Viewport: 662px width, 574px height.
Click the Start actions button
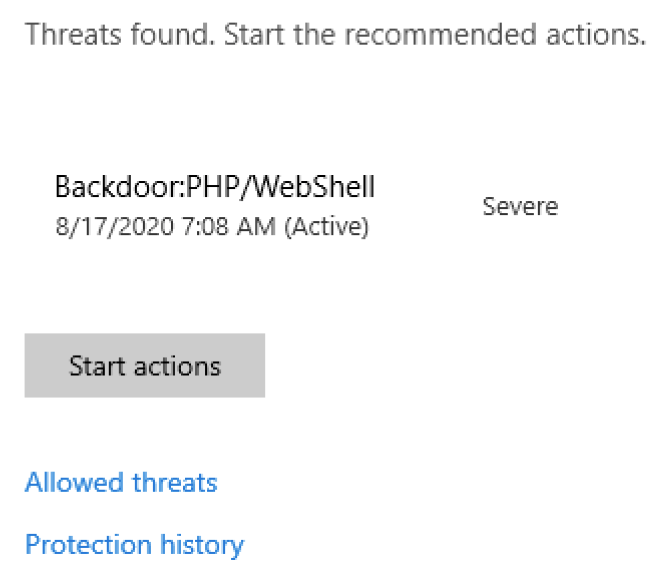pyautogui.click(x=144, y=366)
